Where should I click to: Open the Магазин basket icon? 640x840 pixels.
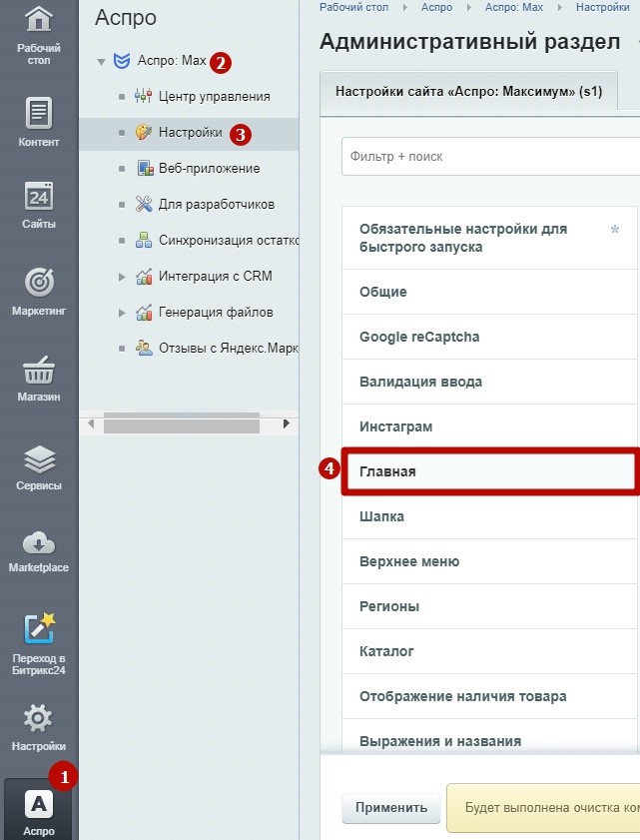pyautogui.click(x=39, y=371)
